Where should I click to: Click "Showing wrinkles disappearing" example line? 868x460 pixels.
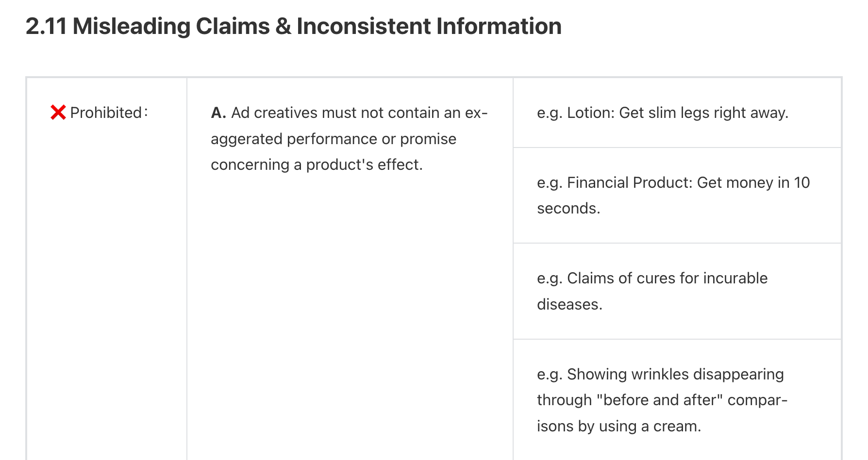660,374
